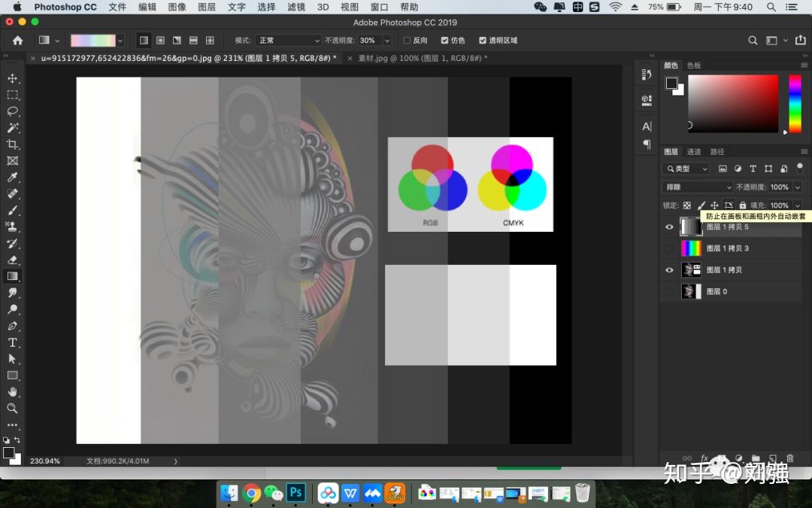Choose the Reflected Gradient style button

193,41
